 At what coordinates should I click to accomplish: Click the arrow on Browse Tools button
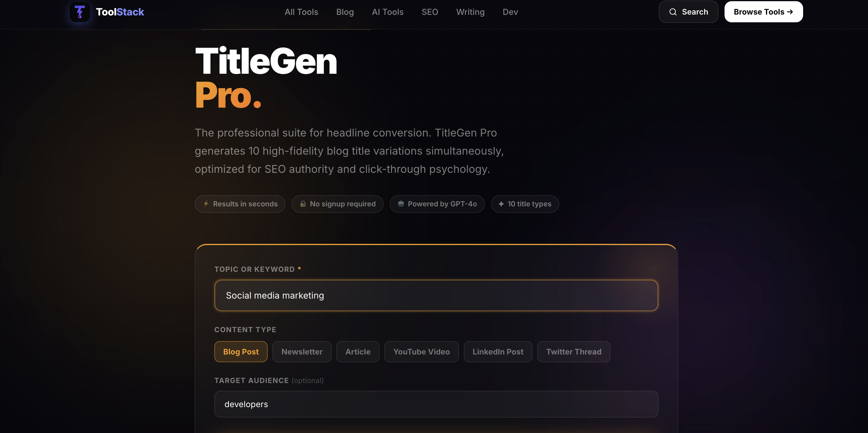[790, 12]
